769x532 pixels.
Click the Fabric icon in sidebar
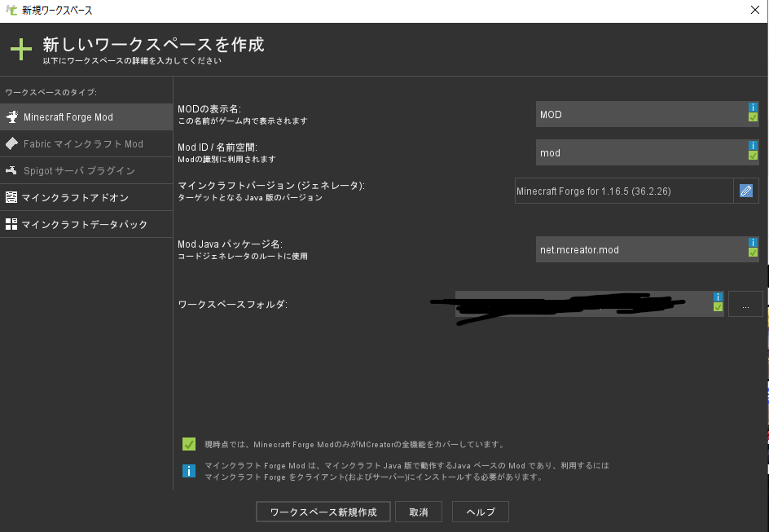(11, 143)
